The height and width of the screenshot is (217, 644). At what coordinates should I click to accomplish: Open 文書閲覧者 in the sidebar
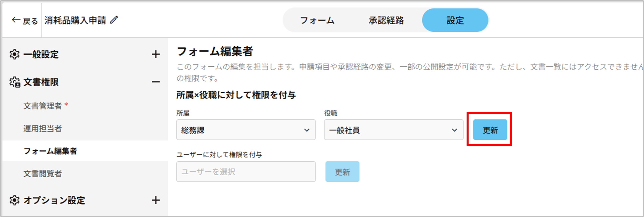pyautogui.click(x=43, y=174)
